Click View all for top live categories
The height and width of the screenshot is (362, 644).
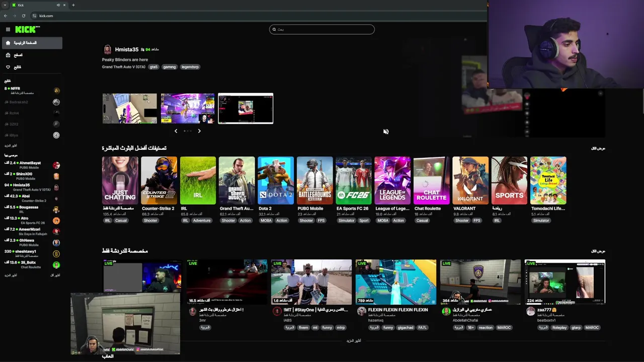pyautogui.click(x=598, y=148)
